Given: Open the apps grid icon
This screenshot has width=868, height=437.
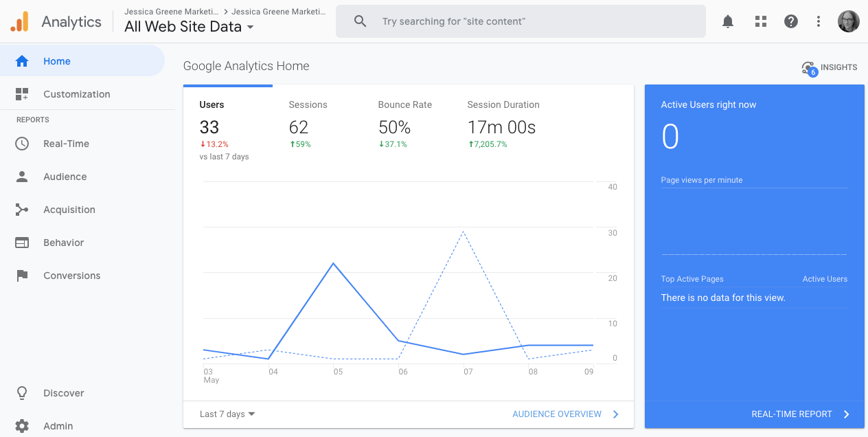Looking at the screenshot, I should pos(760,21).
